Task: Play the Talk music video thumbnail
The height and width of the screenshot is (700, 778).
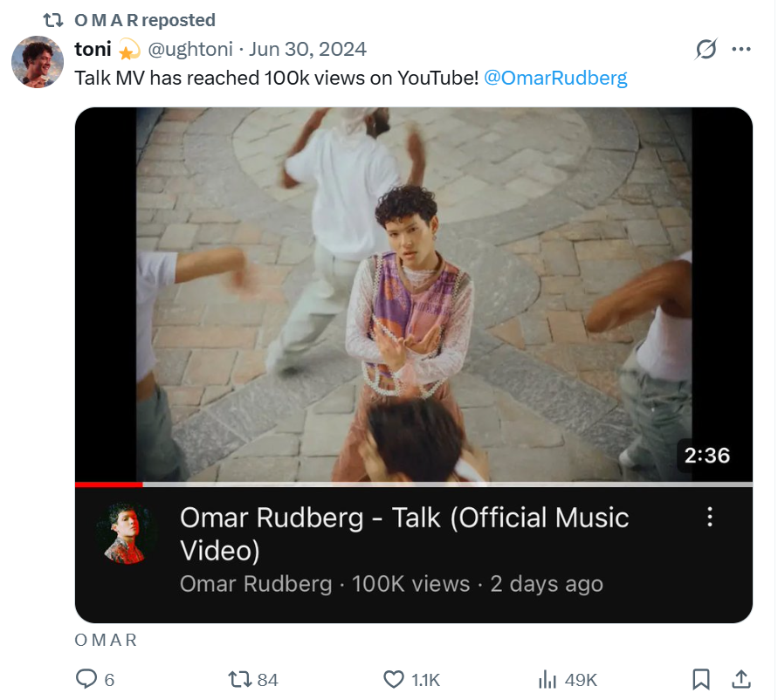Action: pyautogui.click(x=413, y=294)
